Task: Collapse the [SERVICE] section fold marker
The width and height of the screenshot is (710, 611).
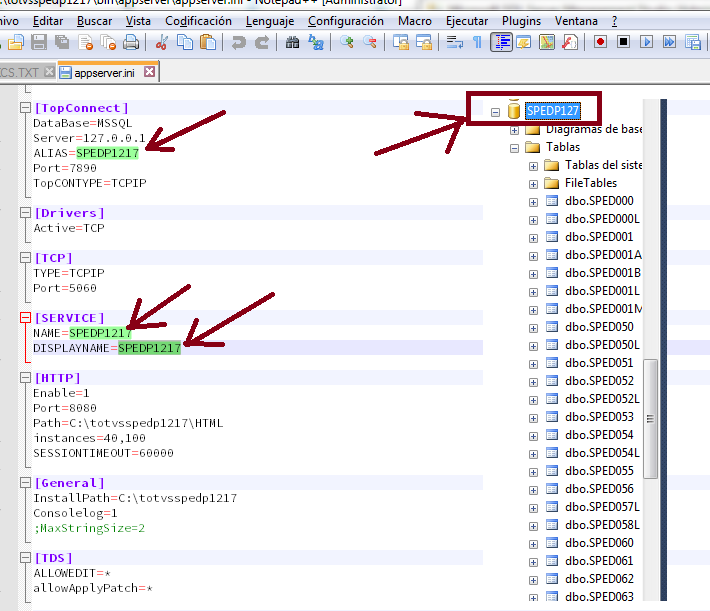Action: click(25, 318)
